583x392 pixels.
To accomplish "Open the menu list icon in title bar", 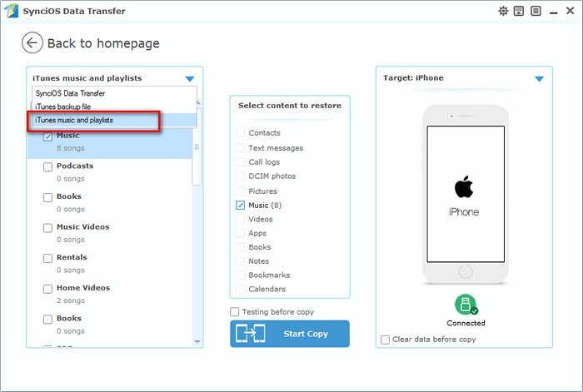I will [x=536, y=11].
